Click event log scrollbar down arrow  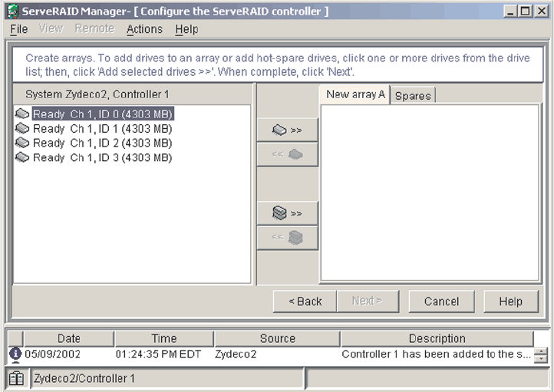(x=541, y=359)
